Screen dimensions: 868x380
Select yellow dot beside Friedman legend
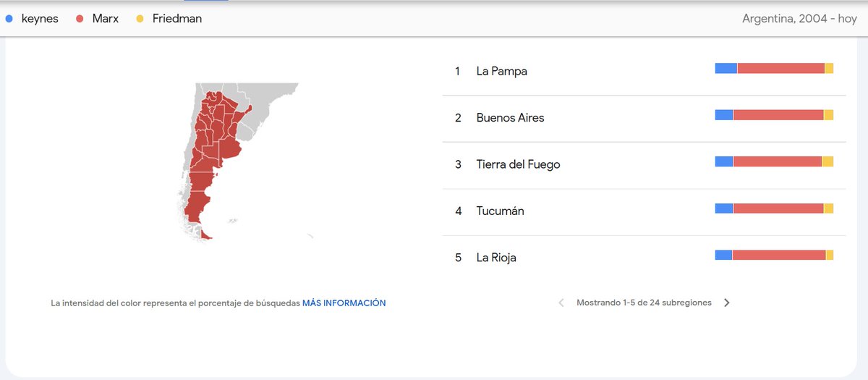pyautogui.click(x=140, y=19)
